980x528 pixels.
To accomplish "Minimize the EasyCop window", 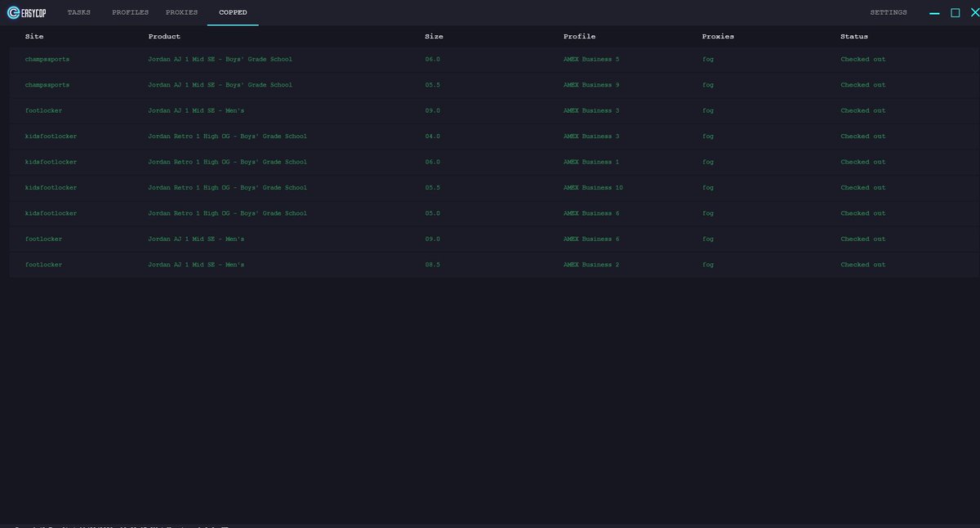I will (934, 13).
